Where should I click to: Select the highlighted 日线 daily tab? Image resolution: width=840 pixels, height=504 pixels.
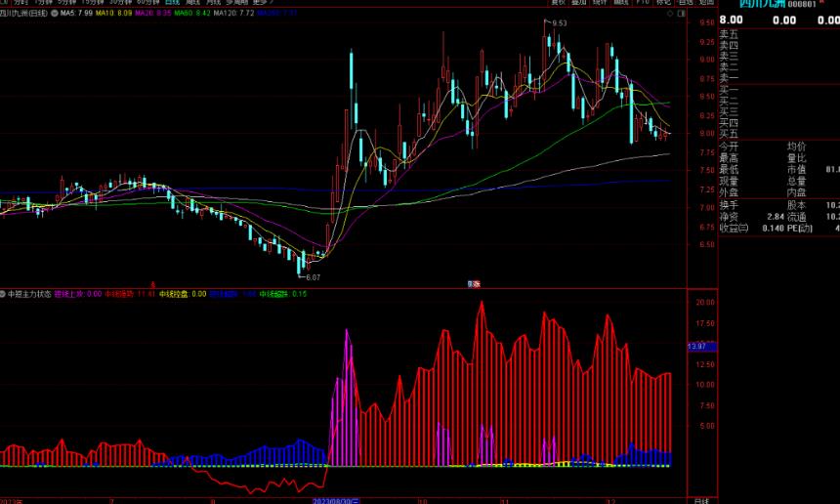tap(172, 2)
